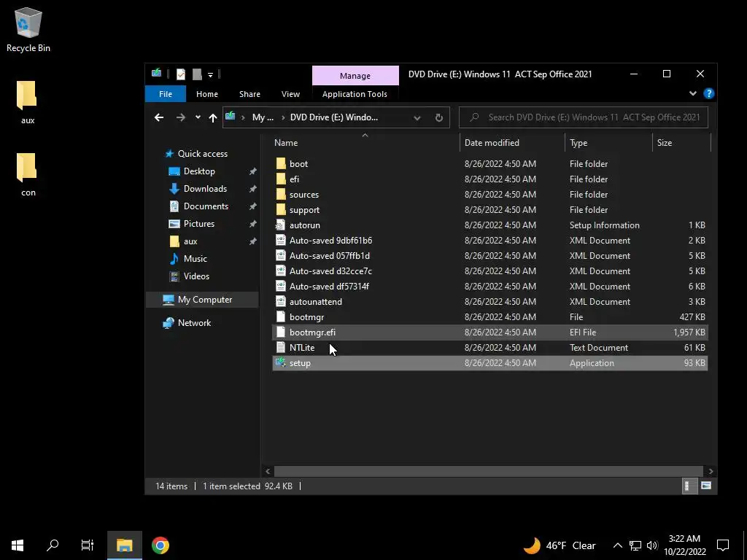Open File Explorer help icon
The height and width of the screenshot is (560, 747).
pos(709,93)
